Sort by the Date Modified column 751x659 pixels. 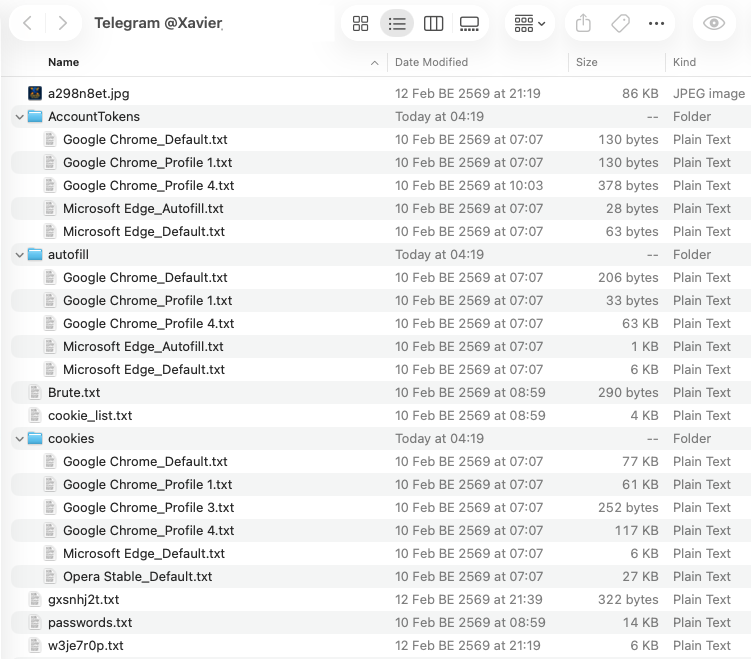(431, 62)
